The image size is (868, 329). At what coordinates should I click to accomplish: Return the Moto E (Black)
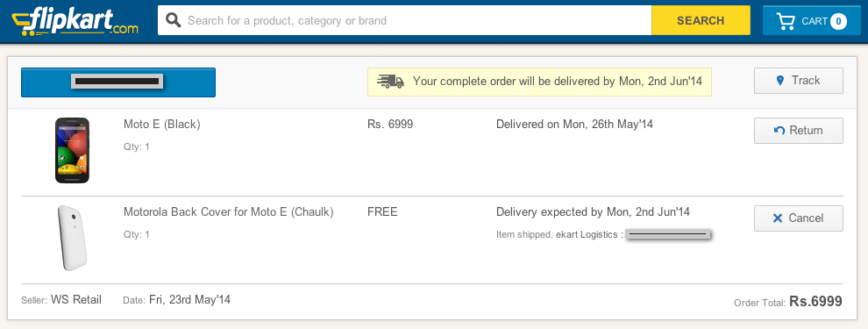point(798,131)
